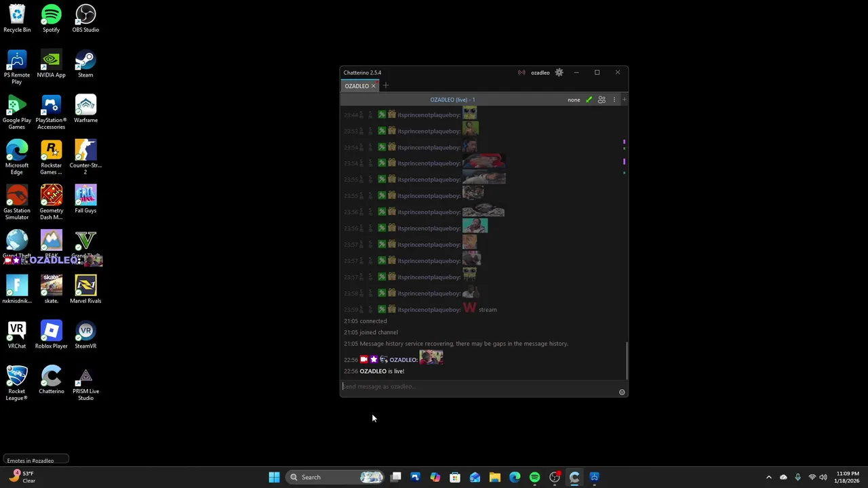Open Gas Station Simulator desktop icon

point(17,202)
